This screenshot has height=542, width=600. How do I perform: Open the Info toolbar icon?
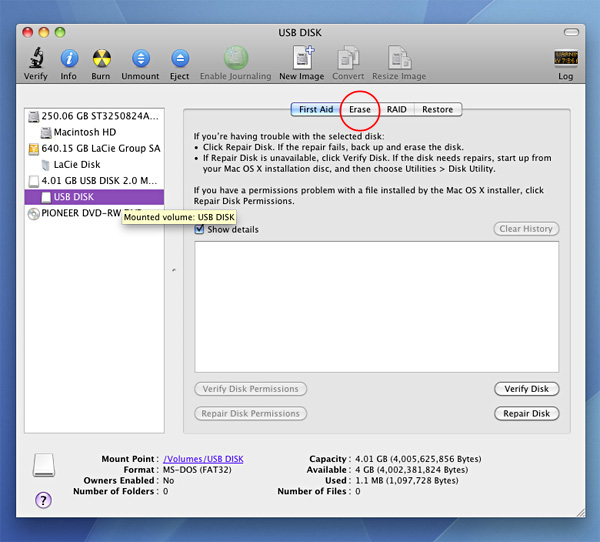pos(69,59)
